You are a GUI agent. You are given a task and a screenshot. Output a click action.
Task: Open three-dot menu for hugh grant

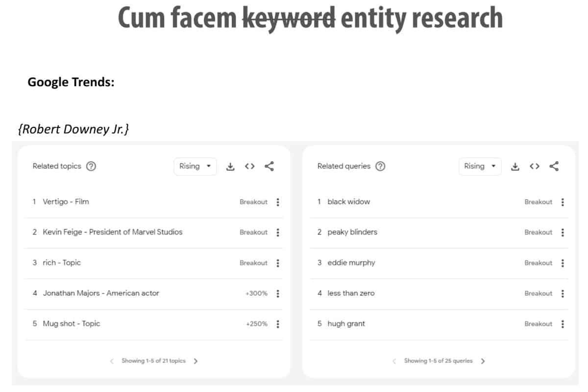(563, 324)
